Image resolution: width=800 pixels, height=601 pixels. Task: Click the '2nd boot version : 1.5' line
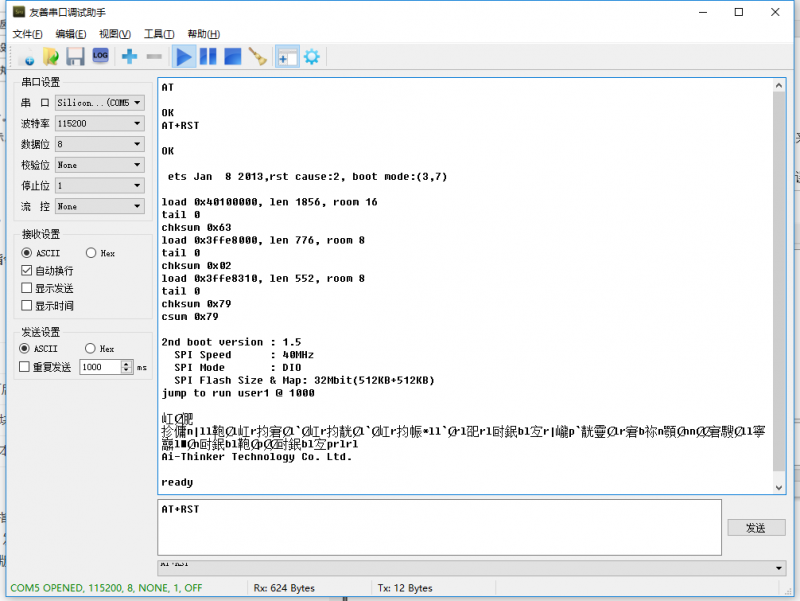[231, 342]
